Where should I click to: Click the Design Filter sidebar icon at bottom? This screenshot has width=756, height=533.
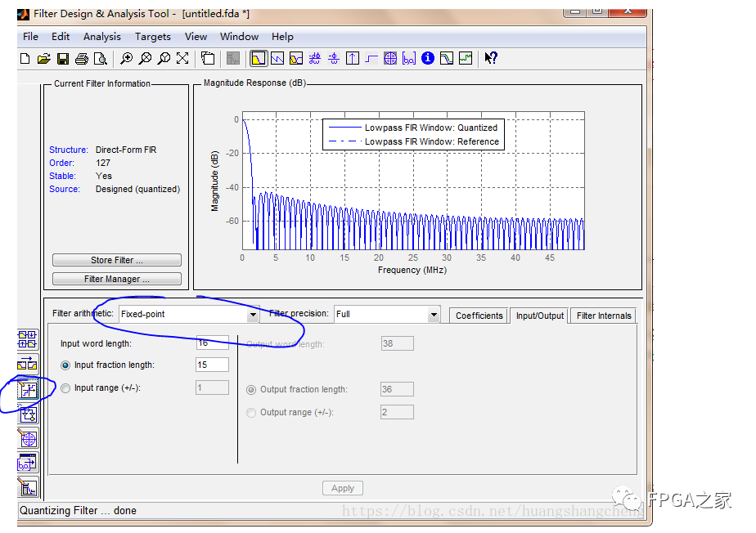[28, 488]
